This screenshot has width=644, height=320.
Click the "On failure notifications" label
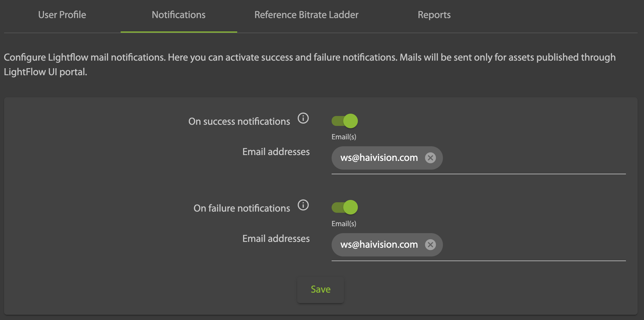tap(242, 208)
